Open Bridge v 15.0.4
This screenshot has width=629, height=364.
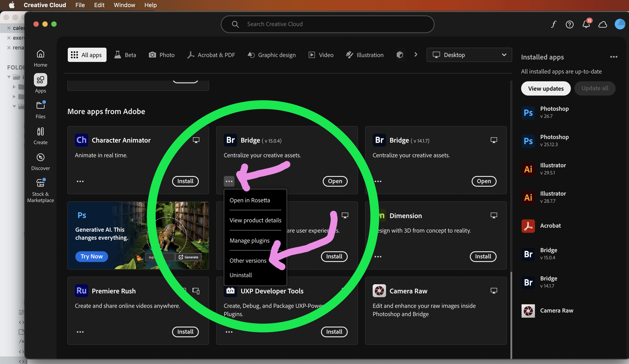pyautogui.click(x=335, y=181)
